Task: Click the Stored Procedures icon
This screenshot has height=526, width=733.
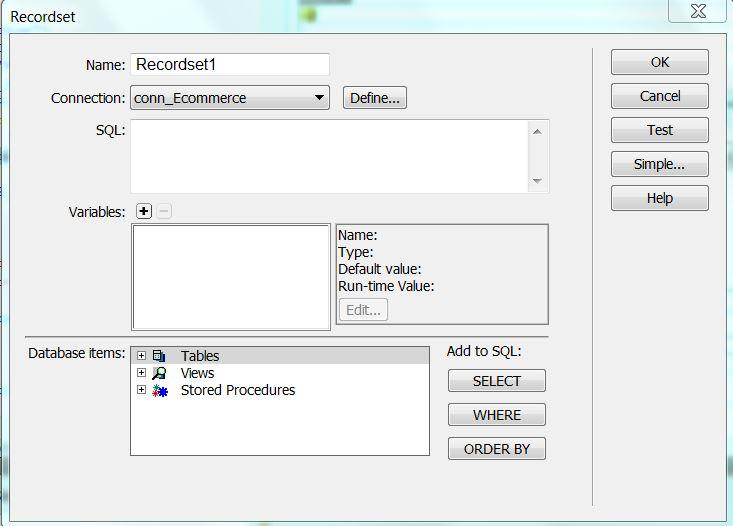Action: point(160,390)
